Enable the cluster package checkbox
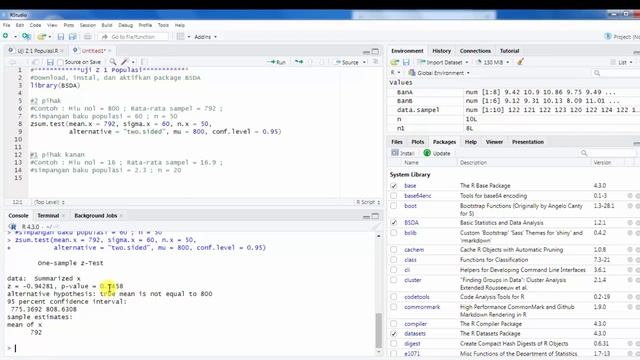The width and height of the screenshot is (640, 360). pos(393,280)
